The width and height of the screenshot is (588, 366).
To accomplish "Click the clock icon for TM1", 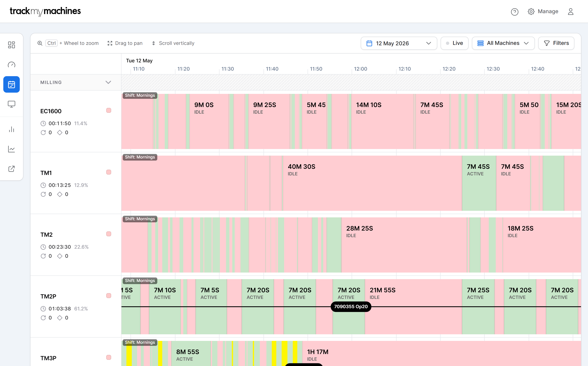I will pos(43,185).
